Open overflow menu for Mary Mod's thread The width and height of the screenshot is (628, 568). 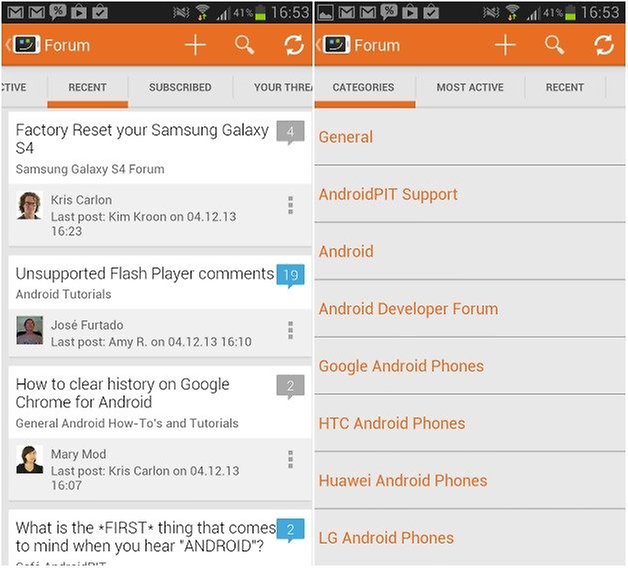point(291,459)
